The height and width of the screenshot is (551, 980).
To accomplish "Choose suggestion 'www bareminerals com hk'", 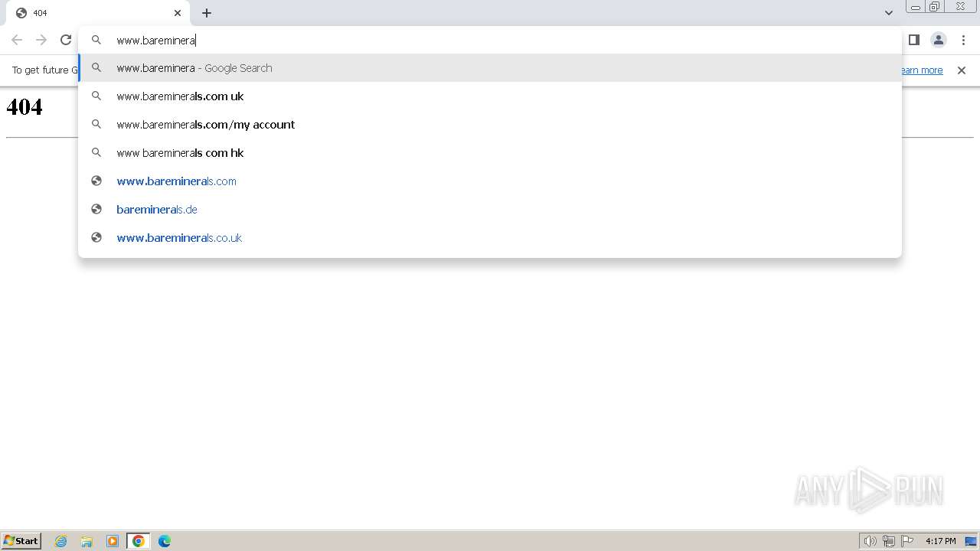I will click(490, 153).
